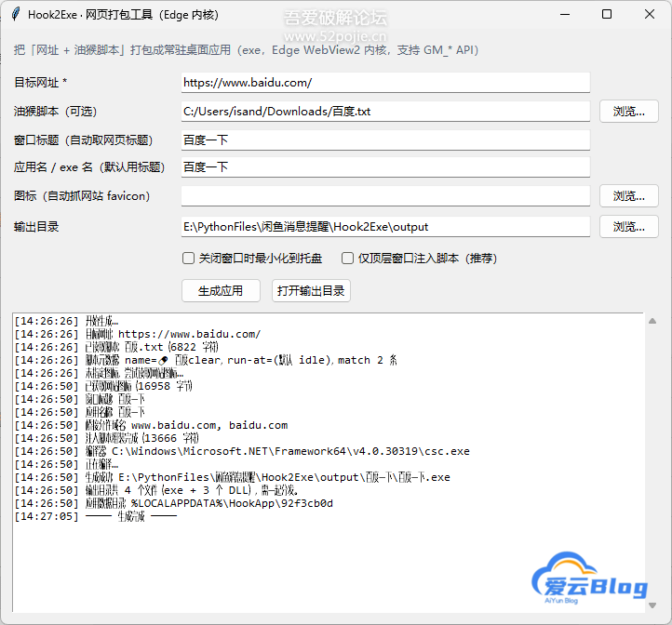The width and height of the screenshot is (672, 625).
Task: Click the 输出目录 label
Action: pyautogui.click(x=36, y=227)
